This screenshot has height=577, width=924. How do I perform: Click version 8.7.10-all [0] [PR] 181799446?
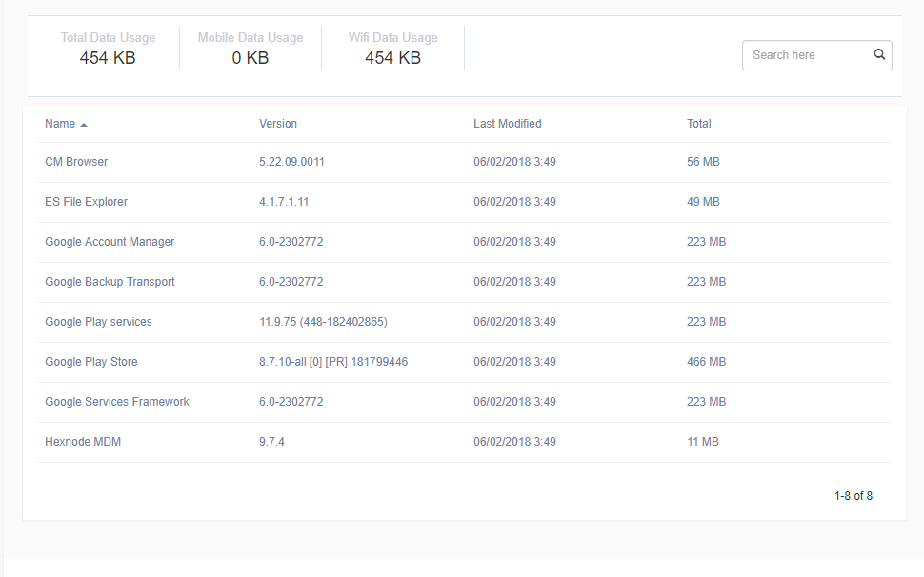[x=333, y=362]
